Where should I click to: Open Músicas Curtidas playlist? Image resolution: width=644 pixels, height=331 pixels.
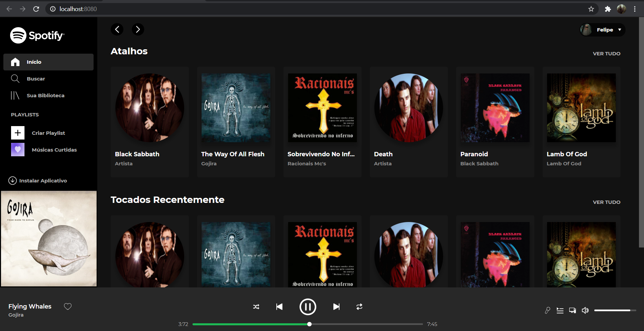(54, 150)
